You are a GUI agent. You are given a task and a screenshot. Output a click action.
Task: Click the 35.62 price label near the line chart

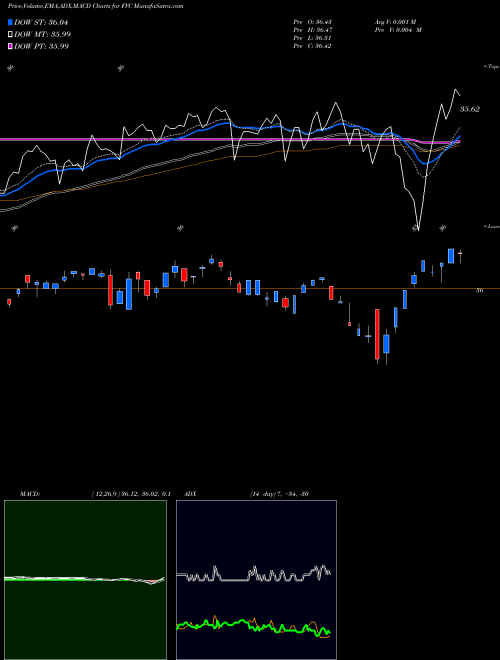[470, 109]
